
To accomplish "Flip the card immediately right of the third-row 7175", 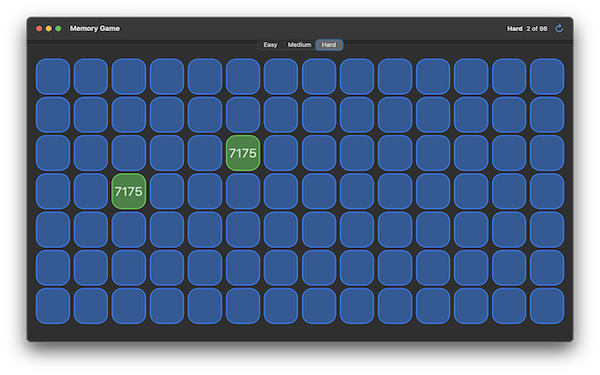I will click(x=281, y=153).
